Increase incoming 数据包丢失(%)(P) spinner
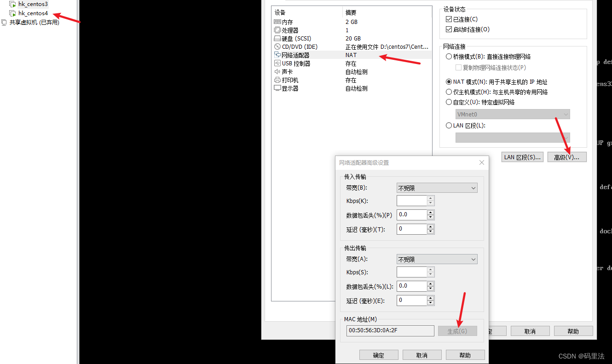Viewport: 612px width, 364px height. [x=431, y=212]
